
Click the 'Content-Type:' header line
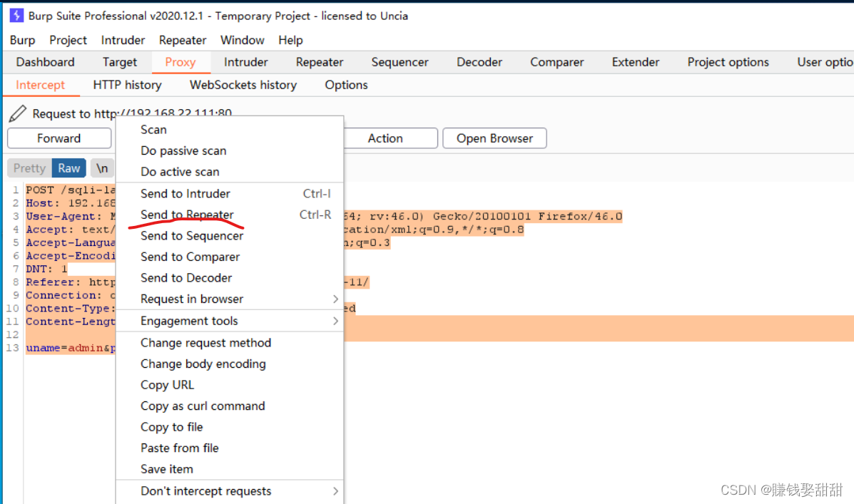coord(71,308)
